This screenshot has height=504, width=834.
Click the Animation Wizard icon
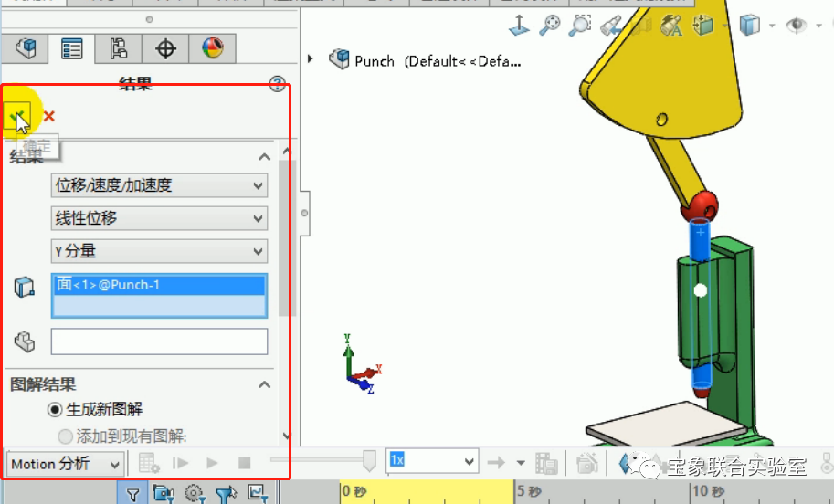coord(586,463)
